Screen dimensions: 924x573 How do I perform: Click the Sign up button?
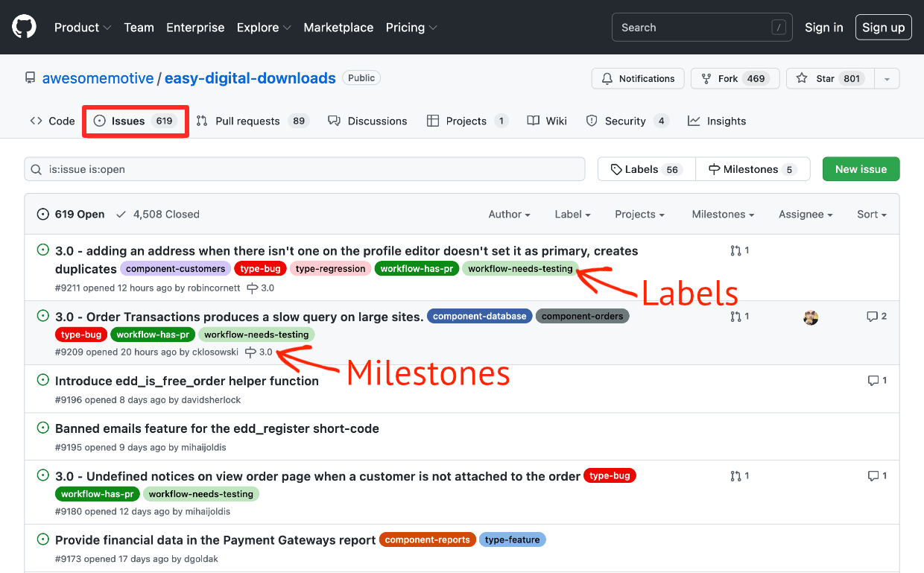click(x=884, y=28)
